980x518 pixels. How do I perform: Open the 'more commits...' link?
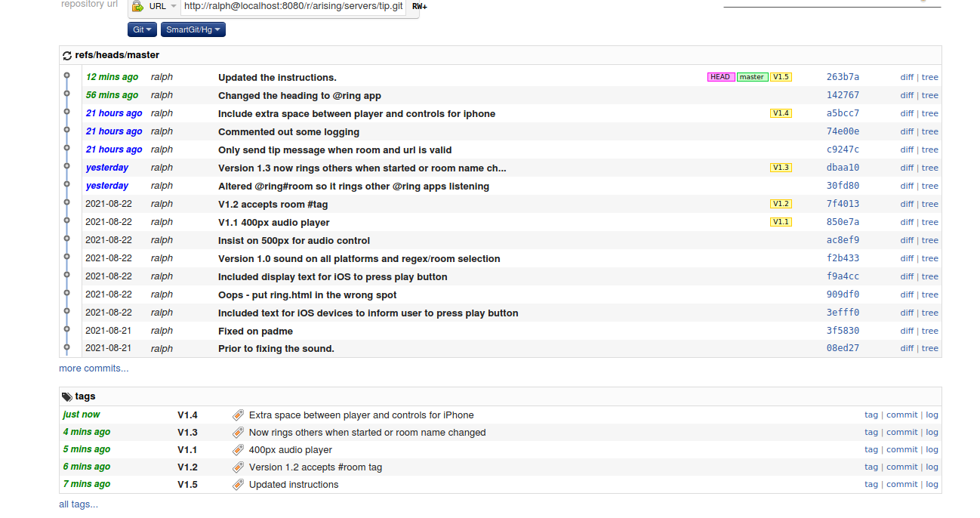pyautogui.click(x=94, y=368)
